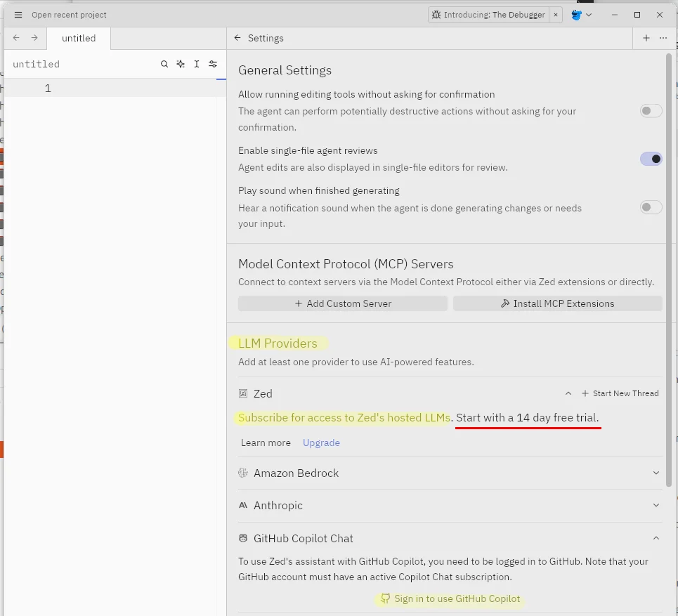Go forward in editor pane history

click(34, 38)
